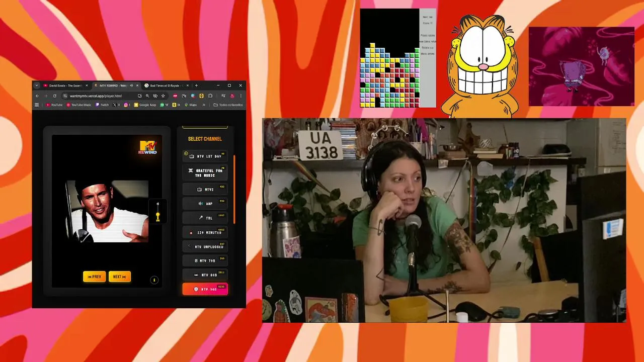Click the red extension icon in toolbar
The image size is (644, 362).
(x=175, y=96)
